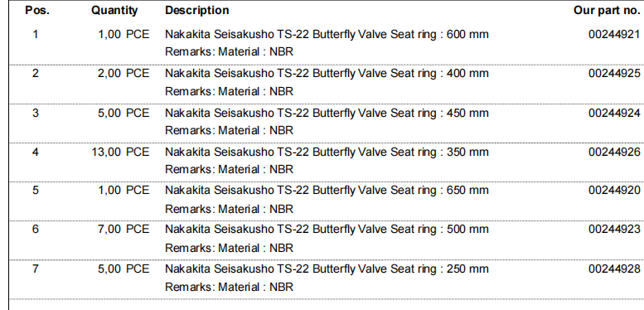Click the 600 mm seat ring description

(x=327, y=34)
